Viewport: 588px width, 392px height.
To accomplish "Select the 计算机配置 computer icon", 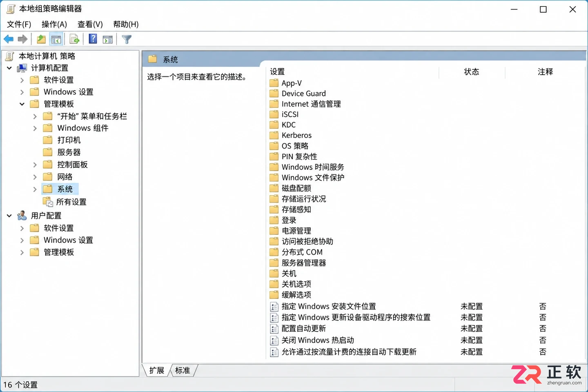I will pos(22,68).
